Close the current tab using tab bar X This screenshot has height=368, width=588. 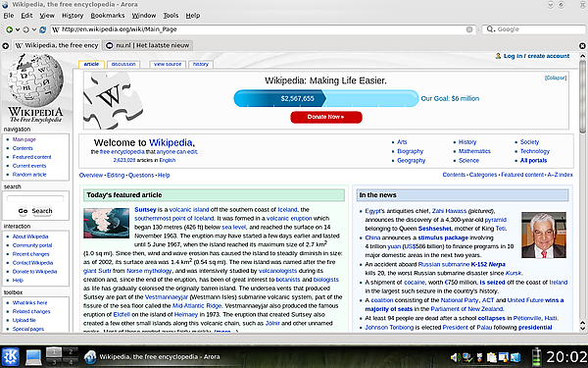click(582, 46)
